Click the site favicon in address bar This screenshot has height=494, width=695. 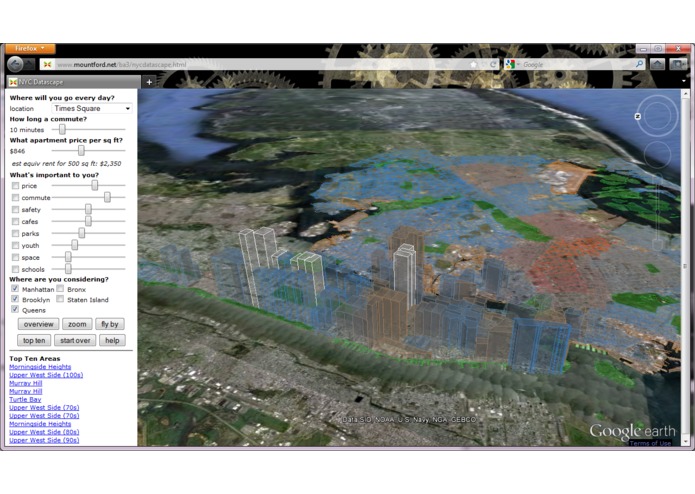coord(47,65)
